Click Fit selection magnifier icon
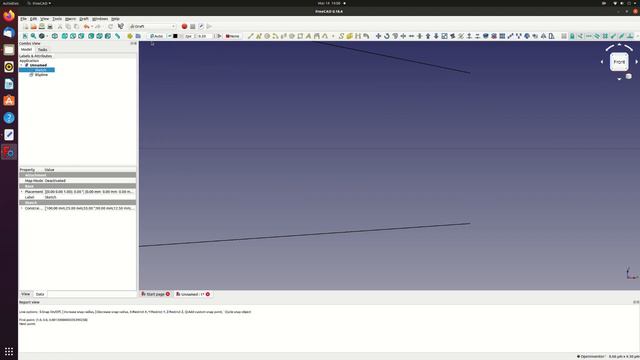640x360 pixels. (x=33, y=36)
